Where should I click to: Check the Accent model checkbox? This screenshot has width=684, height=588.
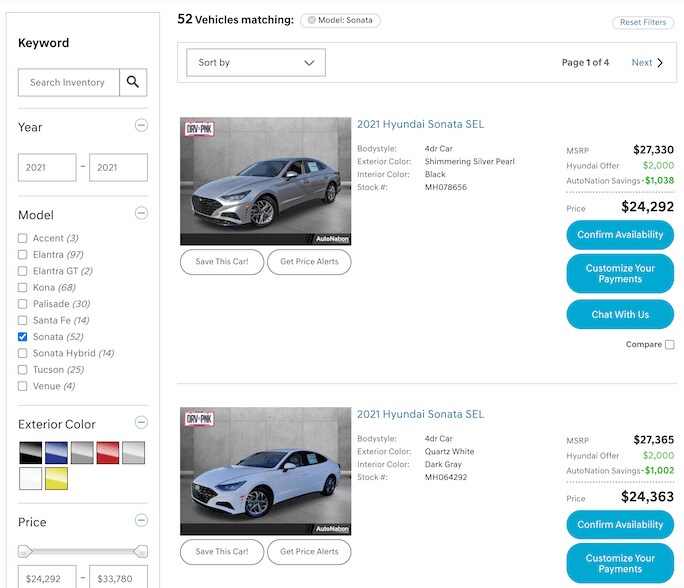[22, 238]
